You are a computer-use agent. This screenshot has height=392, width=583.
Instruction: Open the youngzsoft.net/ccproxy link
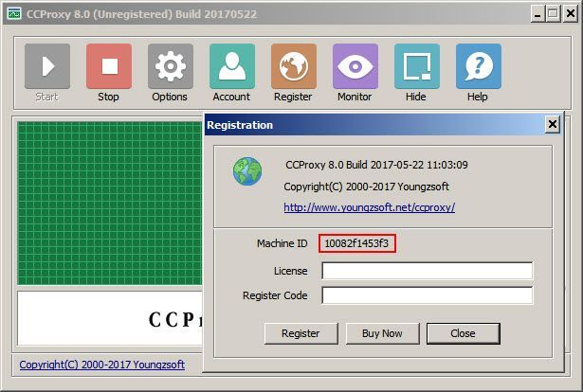pyautogui.click(x=369, y=207)
